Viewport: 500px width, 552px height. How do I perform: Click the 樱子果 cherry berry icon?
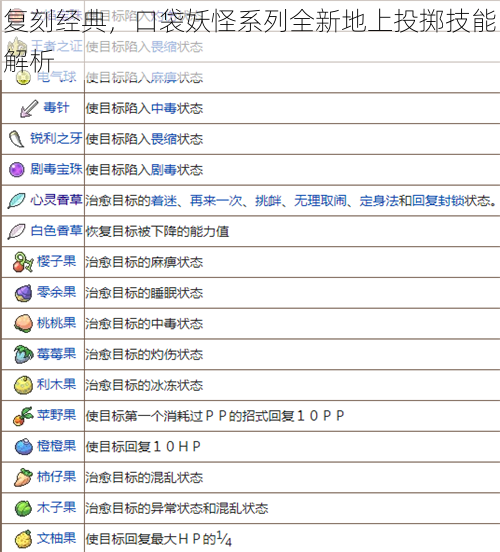click(x=23, y=262)
